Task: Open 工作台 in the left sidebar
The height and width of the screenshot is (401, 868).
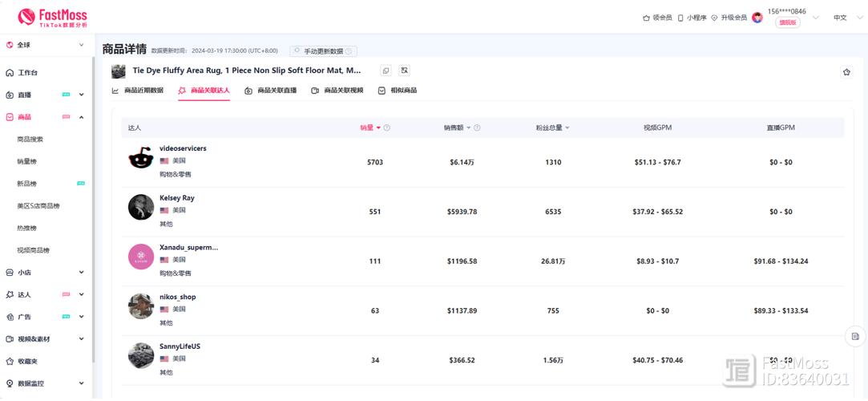Action: coord(28,72)
